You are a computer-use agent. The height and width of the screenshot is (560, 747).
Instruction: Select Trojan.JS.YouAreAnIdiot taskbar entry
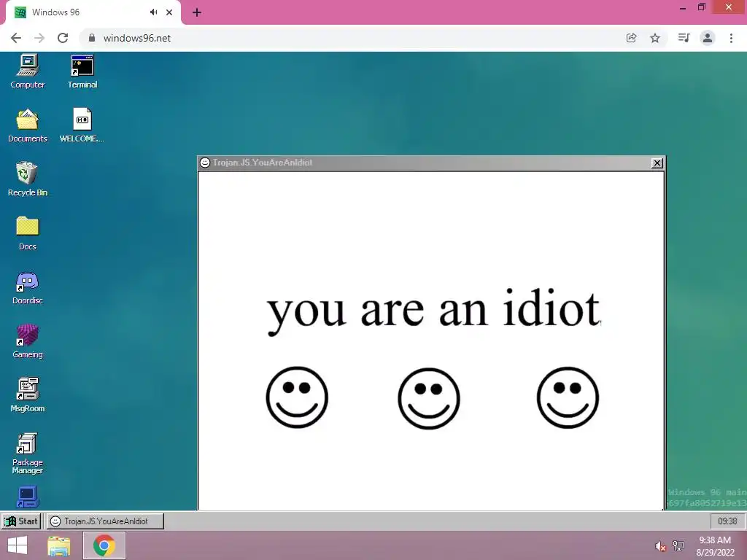pyautogui.click(x=105, y=521)
